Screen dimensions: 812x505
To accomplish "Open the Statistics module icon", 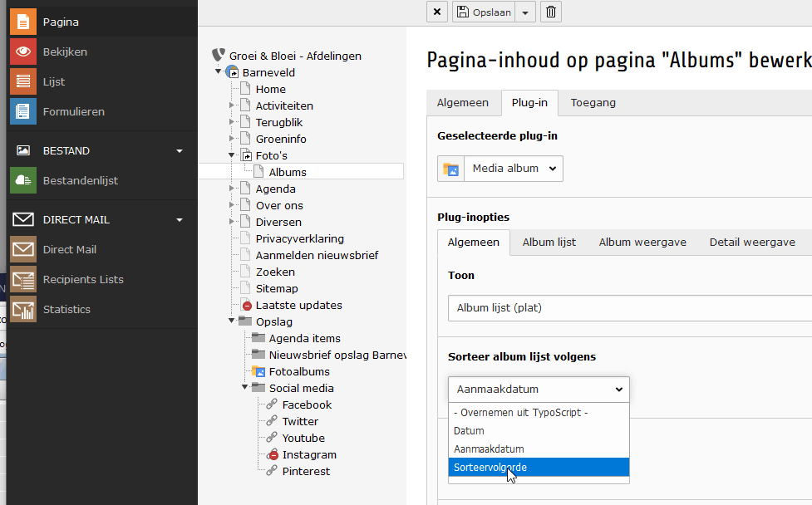I will pyautogui.click(x=23, y=309).
